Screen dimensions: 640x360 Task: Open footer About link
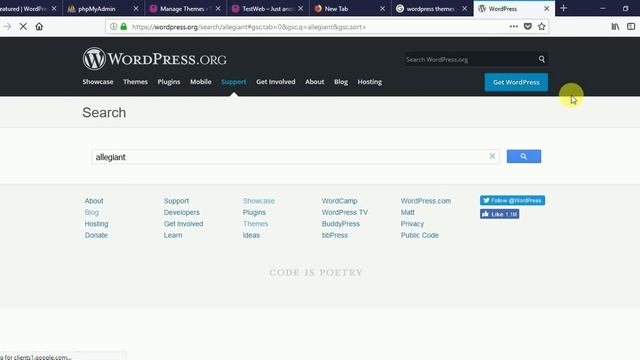pos(94,201)
